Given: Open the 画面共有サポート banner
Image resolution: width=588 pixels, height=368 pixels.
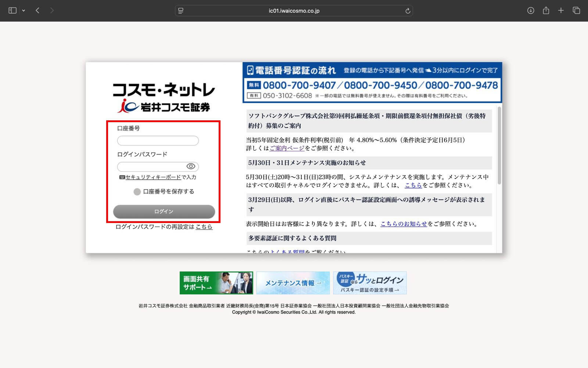Looking at the screenshot, I should pyautogui.click(x=216, y=283).
